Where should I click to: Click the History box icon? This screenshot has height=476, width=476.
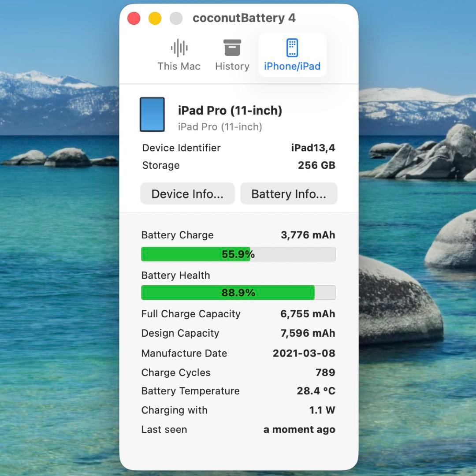[x=232, y=47]
